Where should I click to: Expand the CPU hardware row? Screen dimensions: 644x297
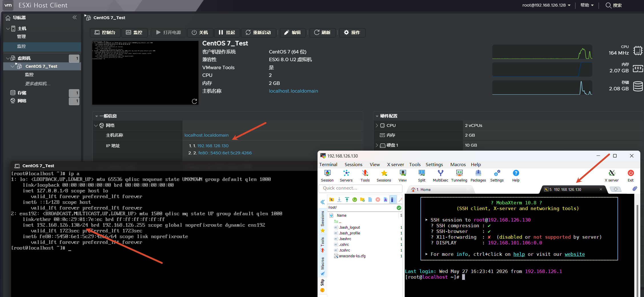[377, 125]
